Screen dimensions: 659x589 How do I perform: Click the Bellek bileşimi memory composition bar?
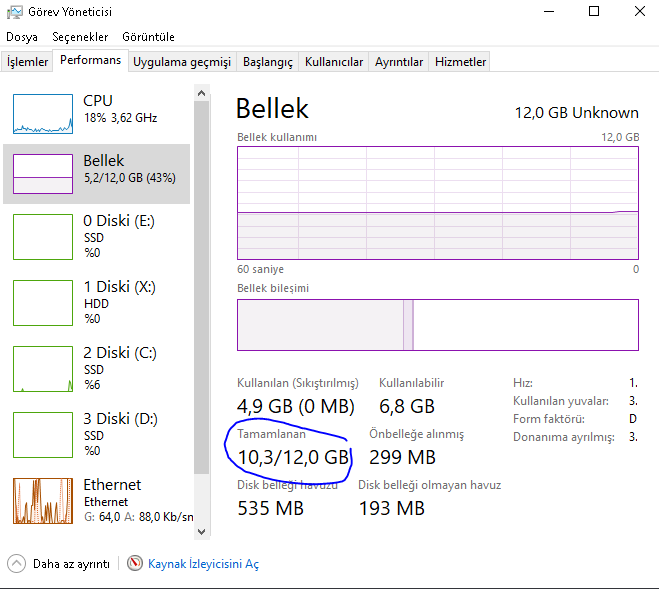click(x=437, y=325)
